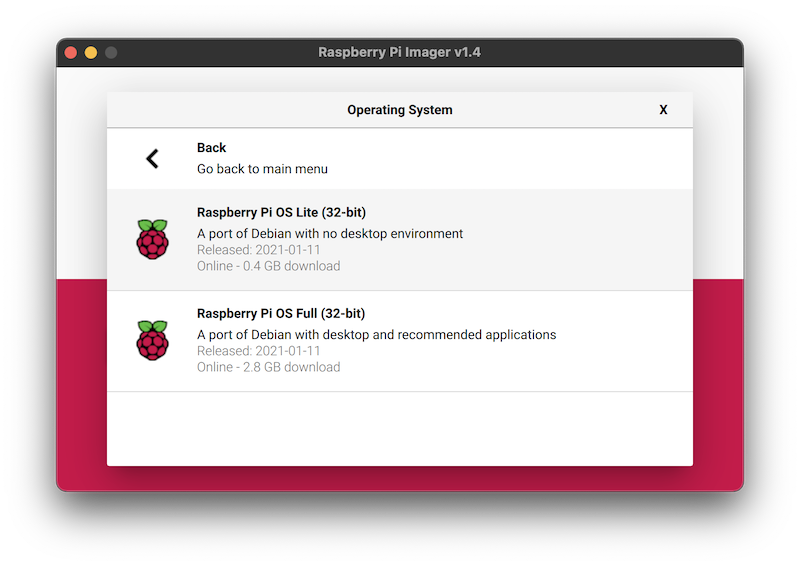Click the greyed-out fullscreen window button
This screenshot has height=566, width=800.
[x=111, y=52]
